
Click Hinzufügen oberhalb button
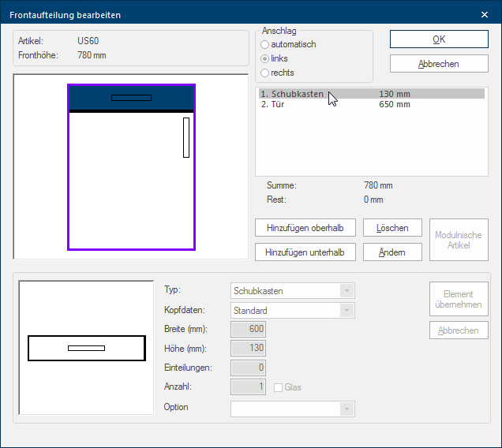coord(305,228)
